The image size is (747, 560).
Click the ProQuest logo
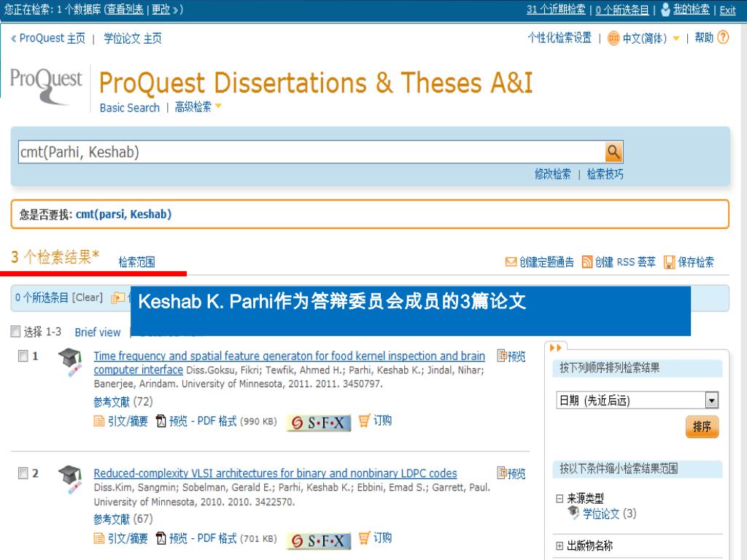[x=46, y=86]
